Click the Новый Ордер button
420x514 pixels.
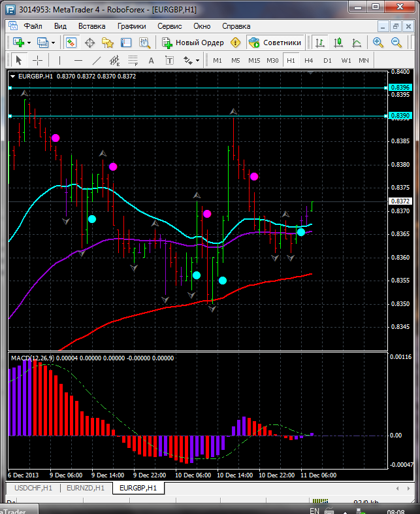point(193,43)
